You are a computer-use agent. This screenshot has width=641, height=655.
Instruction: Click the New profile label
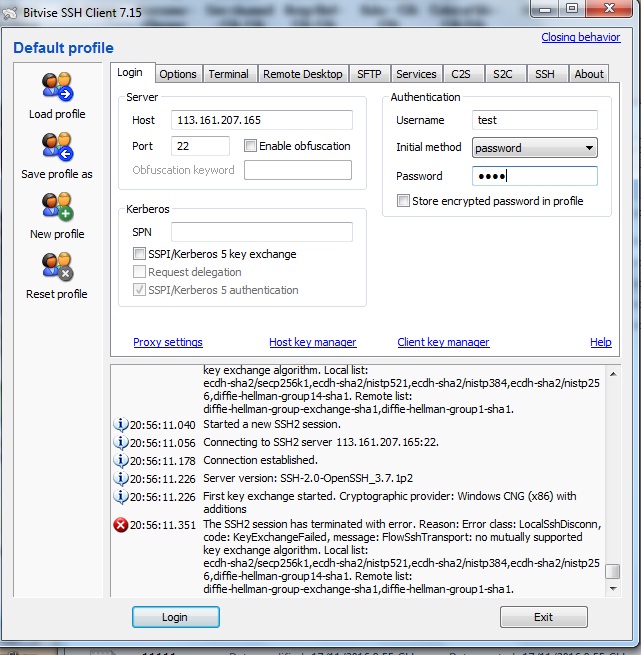click(57, 234)
